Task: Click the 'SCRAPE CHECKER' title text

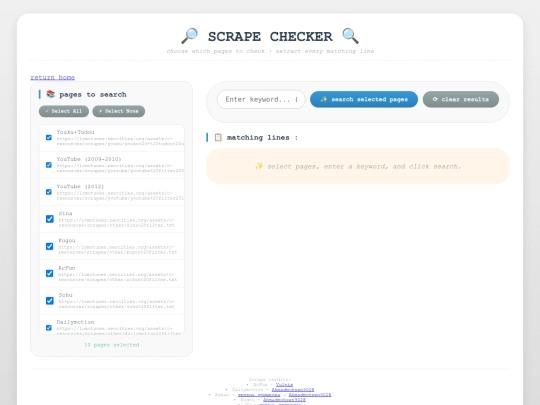Action: [x=270, y=37]
